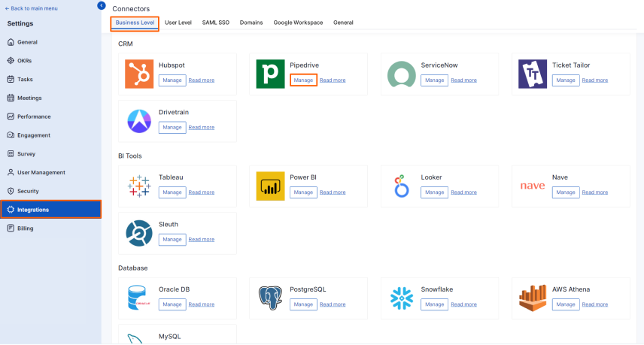This screenshot has width=644, height=345.
Task: Manage the Snowflake connector
Action: pos(435,304)
